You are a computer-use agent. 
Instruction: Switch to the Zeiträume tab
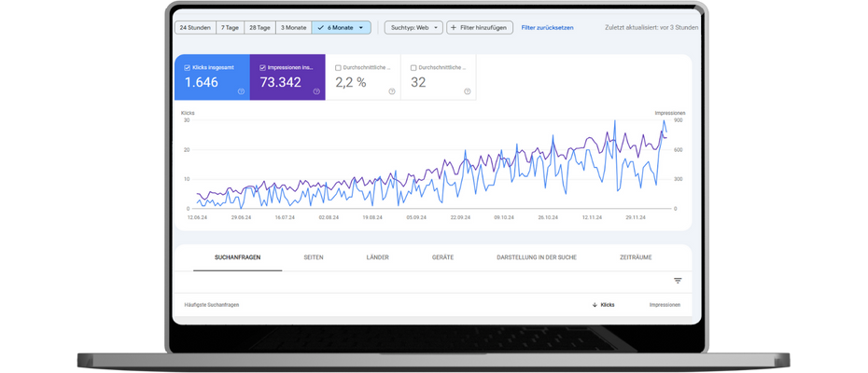point(636,257)
